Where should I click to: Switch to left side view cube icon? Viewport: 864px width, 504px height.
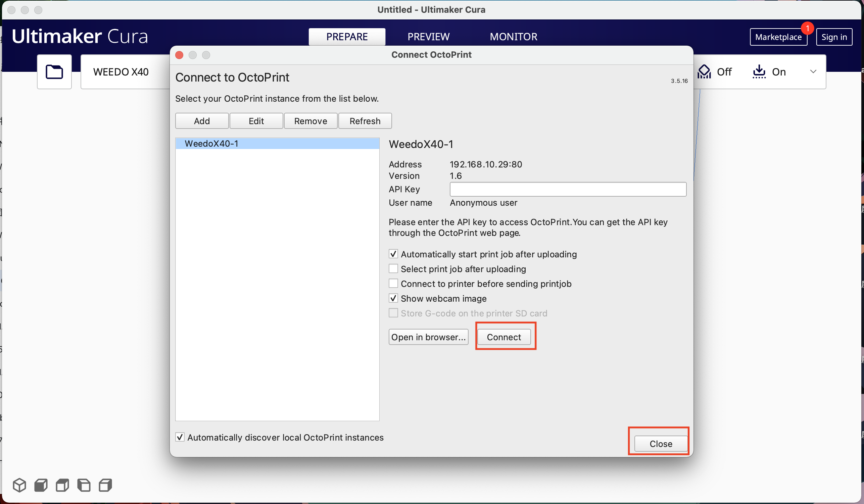point(84,485)
